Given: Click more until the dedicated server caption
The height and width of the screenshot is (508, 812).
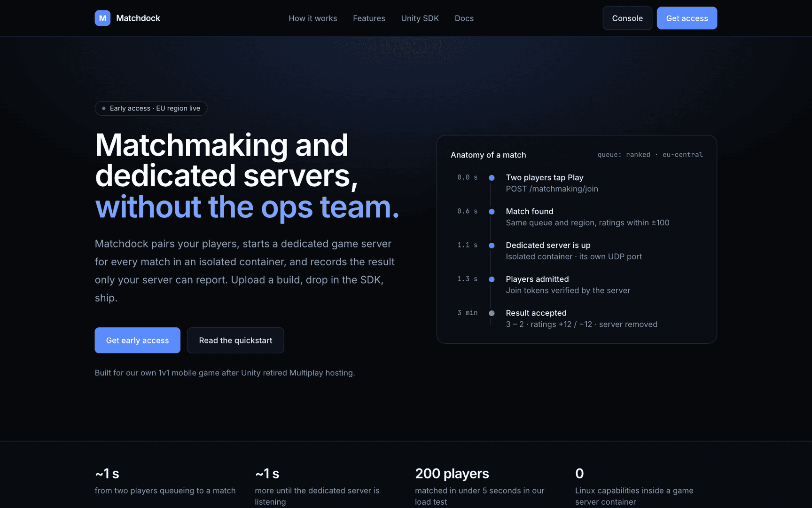Looking at the screenshot, I should point(317,496).
